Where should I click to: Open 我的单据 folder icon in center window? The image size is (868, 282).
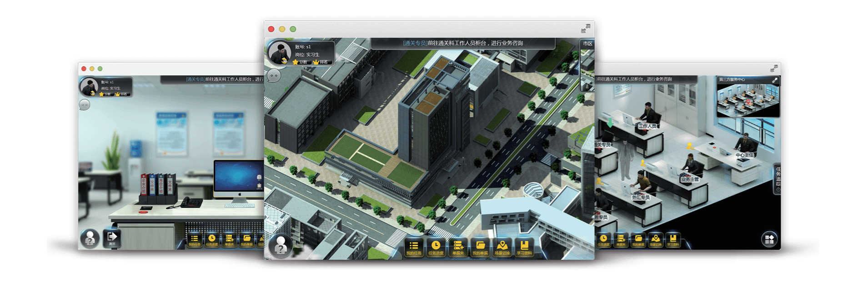pyautogui.click(x=480, y=247)
